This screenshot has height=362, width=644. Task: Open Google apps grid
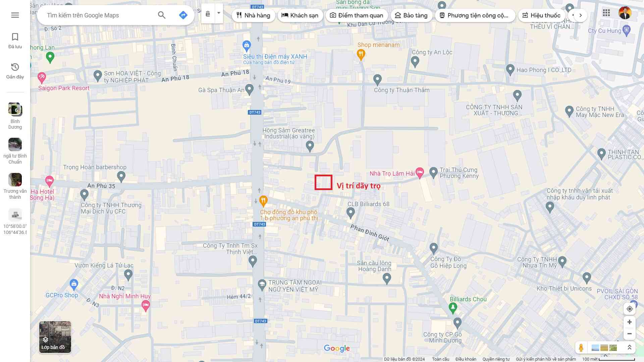pyautogui.click(x=606, y=13)
